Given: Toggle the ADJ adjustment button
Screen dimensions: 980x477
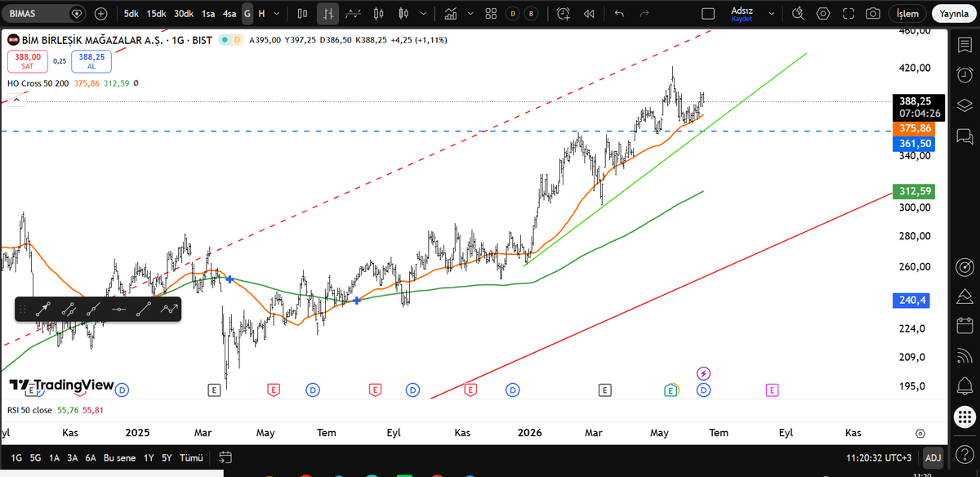Looking at the screenshot, I should pos(932,457).
